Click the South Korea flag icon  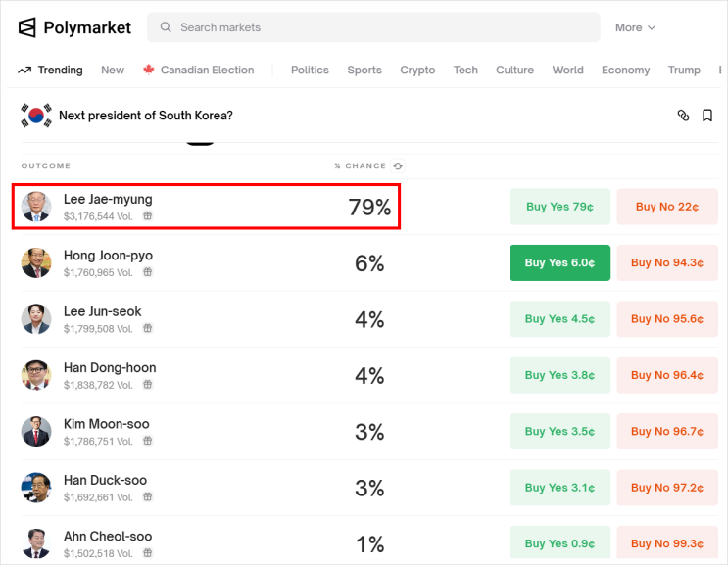(36, 115)
